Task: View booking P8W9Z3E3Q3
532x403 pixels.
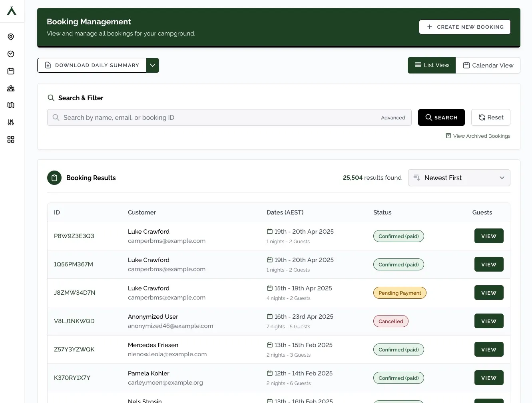Action: point(488,236)
